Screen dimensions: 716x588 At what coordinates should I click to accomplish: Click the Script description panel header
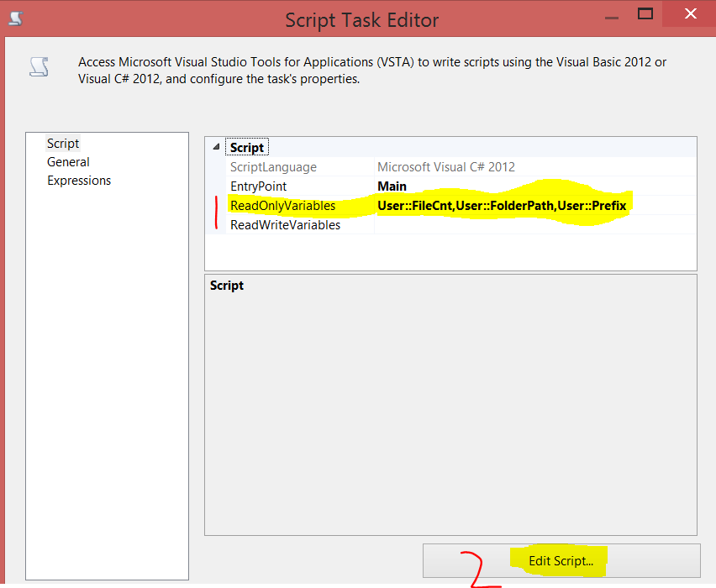tap(226, 285)
